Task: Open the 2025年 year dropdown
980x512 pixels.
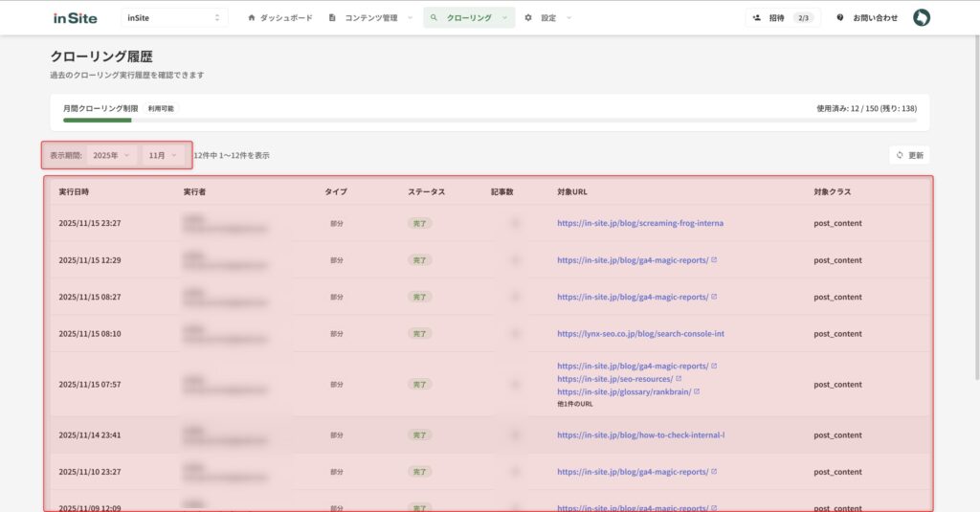Action: coord(111,155)
